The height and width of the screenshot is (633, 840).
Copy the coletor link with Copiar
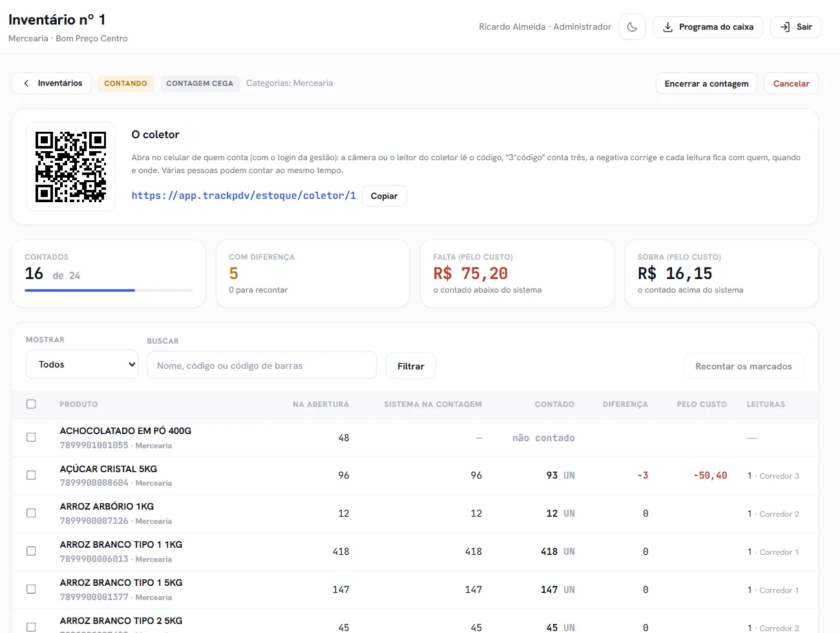pyautogui.click(x=384, y=196)
